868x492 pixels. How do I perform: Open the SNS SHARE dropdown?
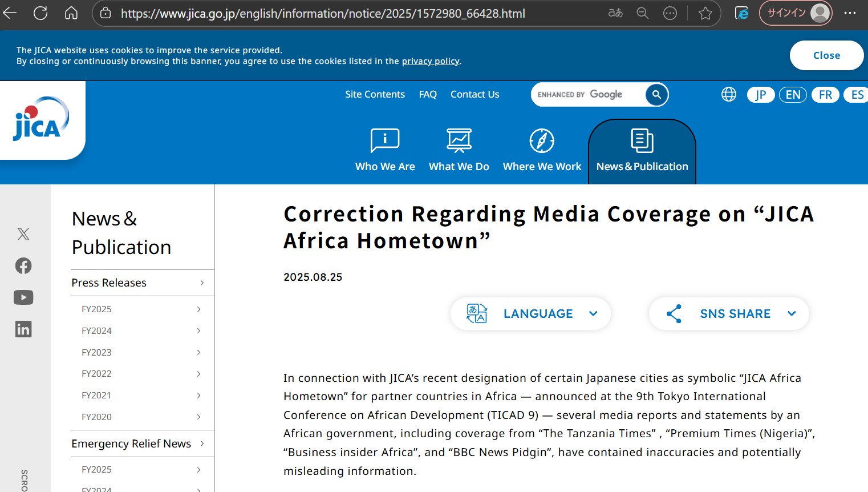point(729,314)
